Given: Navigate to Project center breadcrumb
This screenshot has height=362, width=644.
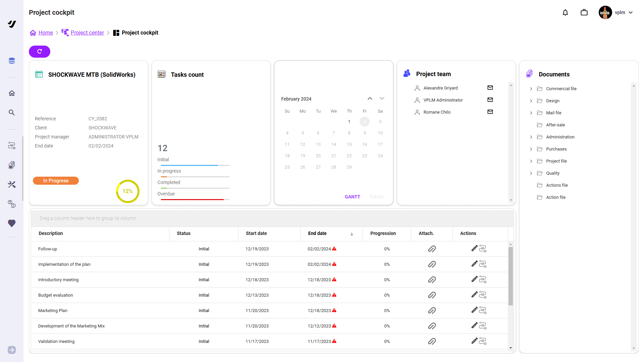Looking at the screenshot, I should tap(87, 33).
